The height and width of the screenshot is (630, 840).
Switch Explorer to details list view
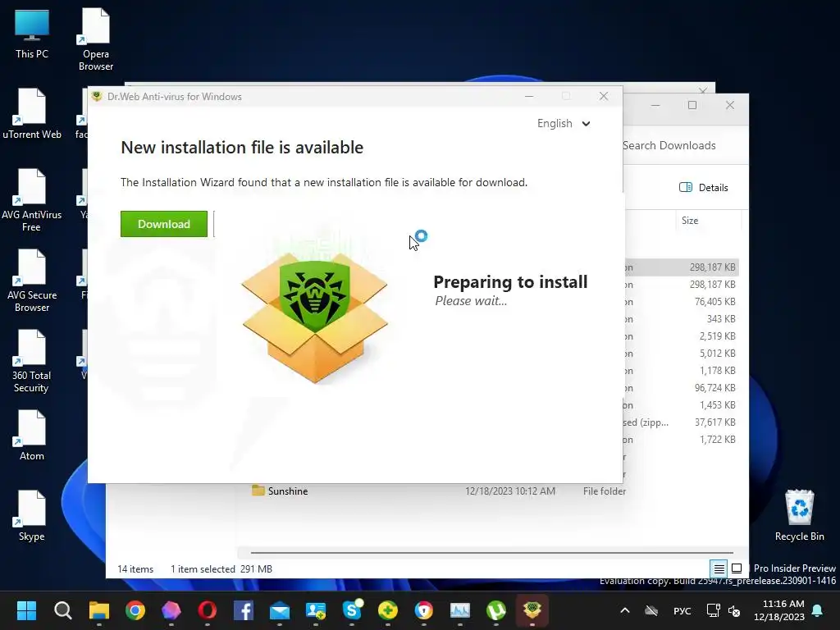point(719,568)
